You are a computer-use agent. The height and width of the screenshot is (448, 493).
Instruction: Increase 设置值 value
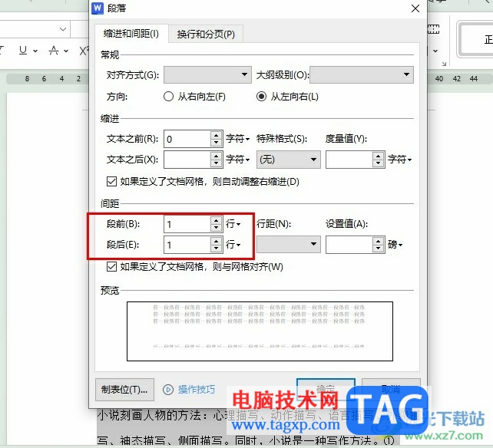tap(379, 241)
